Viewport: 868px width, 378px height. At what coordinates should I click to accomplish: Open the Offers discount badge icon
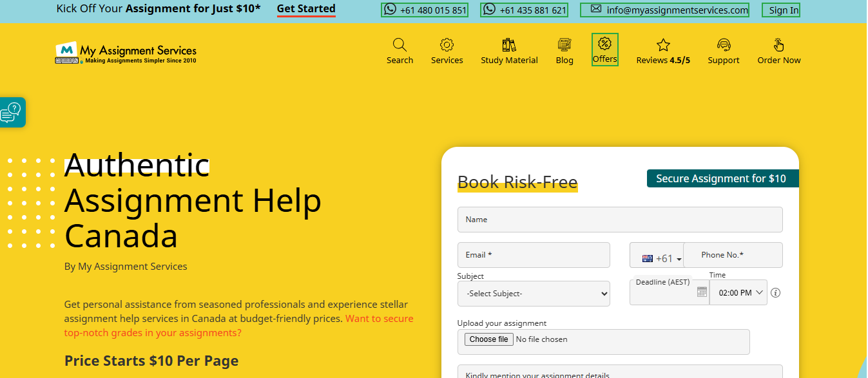click(604, 44)
